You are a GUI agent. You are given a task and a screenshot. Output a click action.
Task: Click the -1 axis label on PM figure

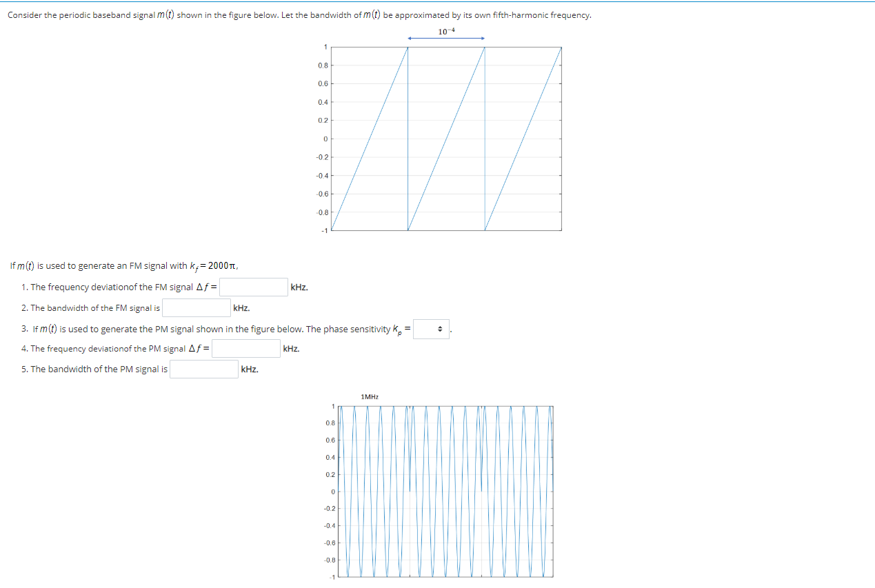[x=331, y=577]
